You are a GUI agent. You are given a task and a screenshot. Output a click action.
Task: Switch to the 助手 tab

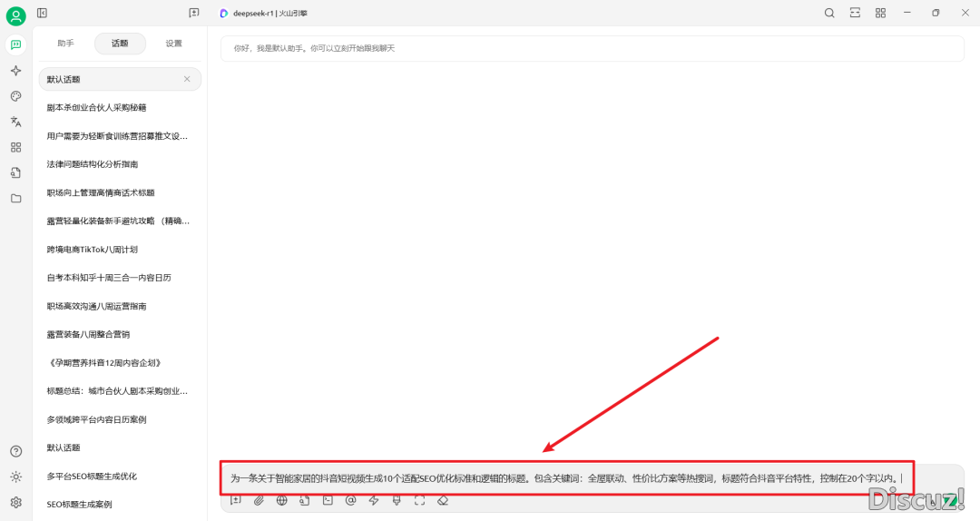(65, 43)
